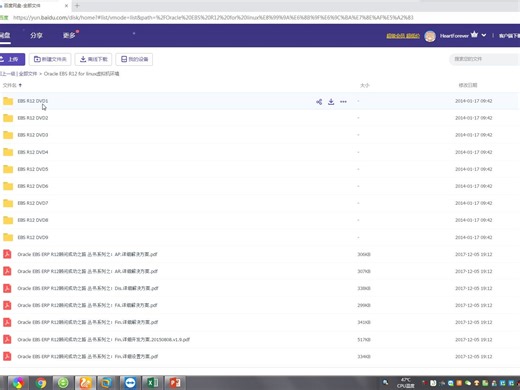This screenshot has width=520, height=390.
Task: Click the download icon on EBS R12 DVD1 row
Action: tap(331, 102)
